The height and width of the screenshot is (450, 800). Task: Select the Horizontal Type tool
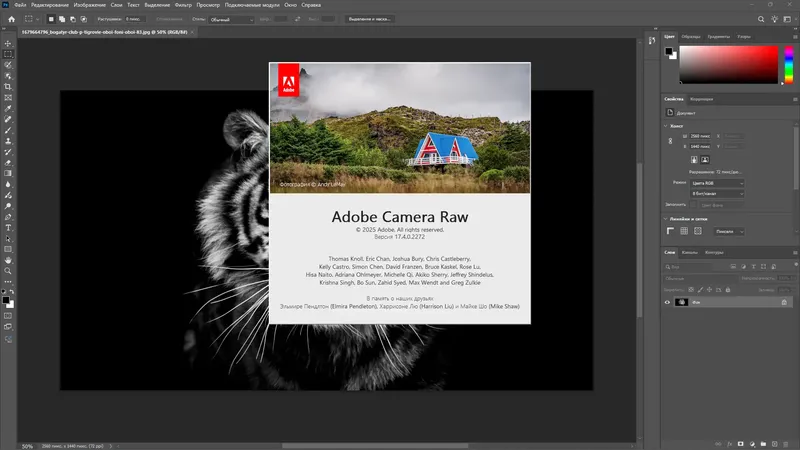(x=8, y=227)
